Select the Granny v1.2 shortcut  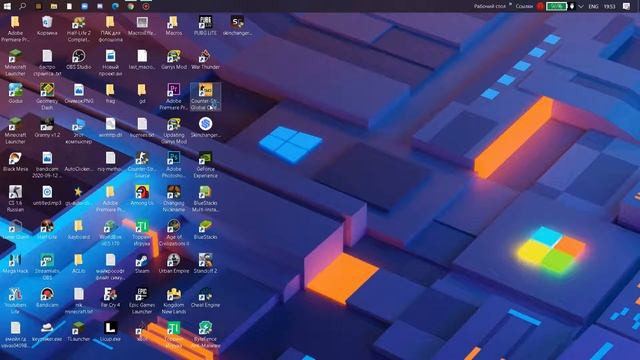point(47,127)
